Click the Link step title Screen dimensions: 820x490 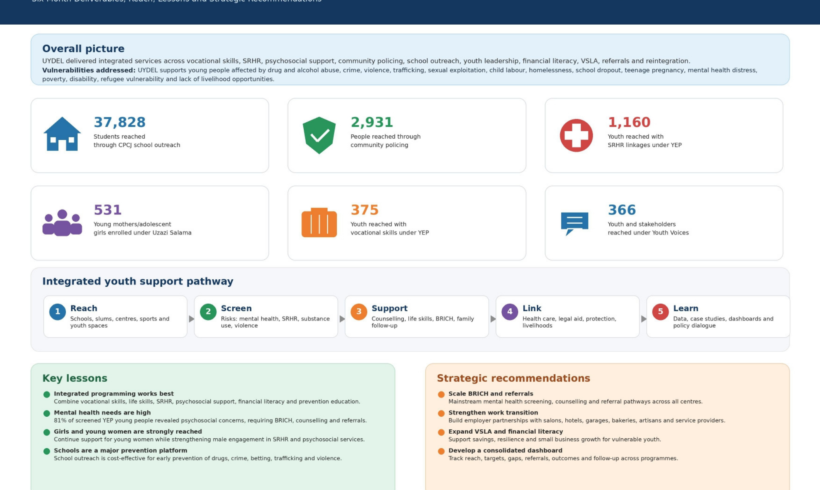pos(531,309)
